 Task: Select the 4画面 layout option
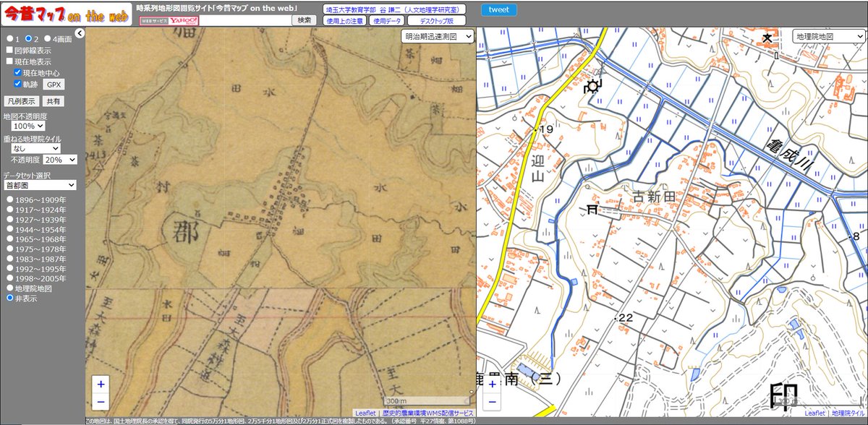tap(48, 39)
